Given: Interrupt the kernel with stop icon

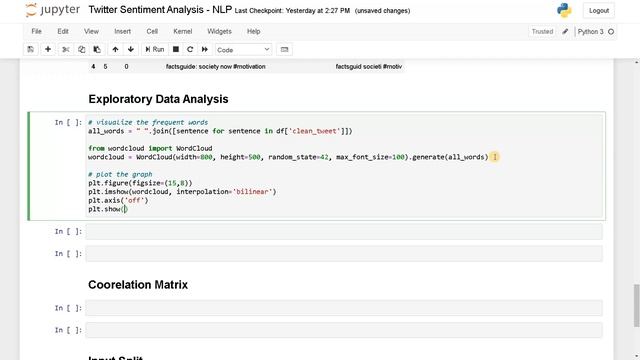Looking at the screenshot, I should 176,49.
